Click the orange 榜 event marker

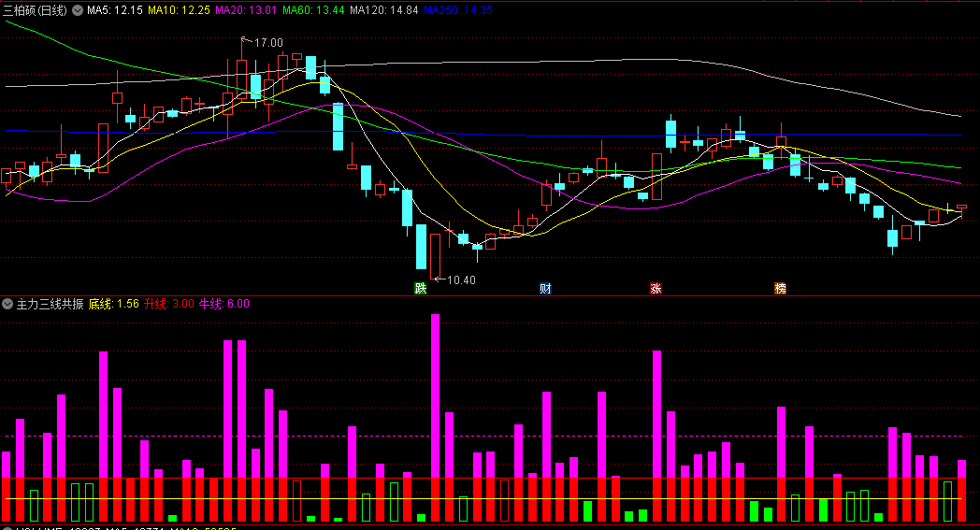coord(781,288)
